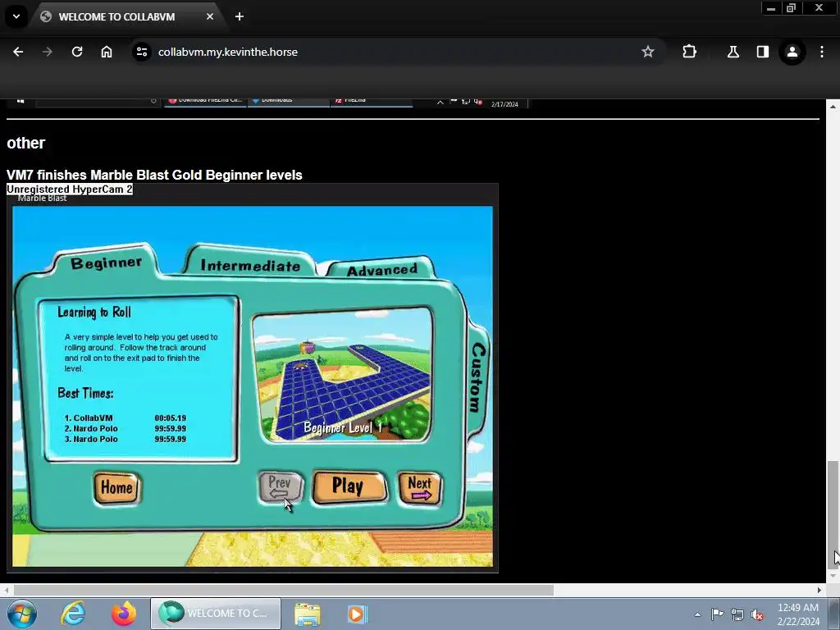Switch to the Advanced tab
The height and width of the screenshot is (630, 840).
[382, 269]
